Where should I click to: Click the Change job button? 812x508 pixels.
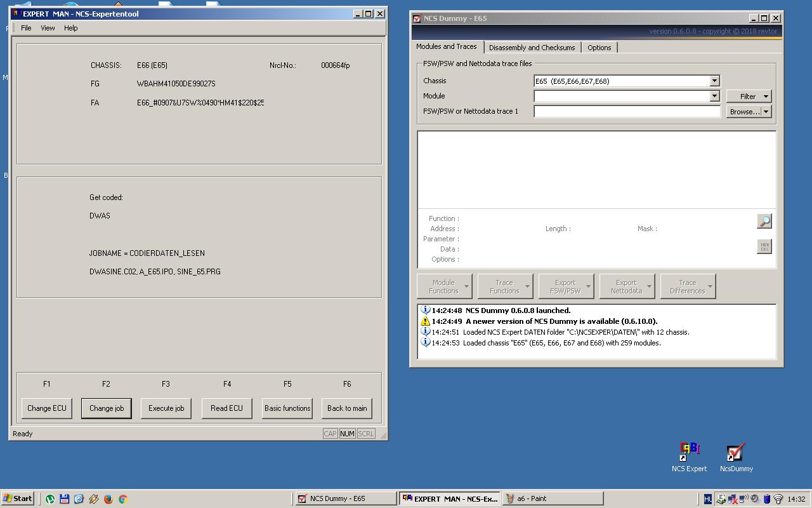pyautogui.click(x=107, y=408)
